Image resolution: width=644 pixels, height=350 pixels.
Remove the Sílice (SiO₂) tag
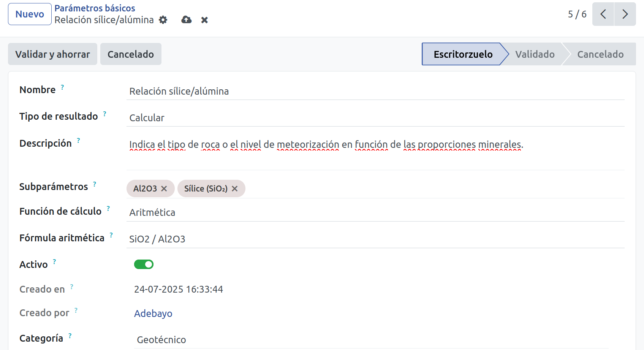coord(235,188)
